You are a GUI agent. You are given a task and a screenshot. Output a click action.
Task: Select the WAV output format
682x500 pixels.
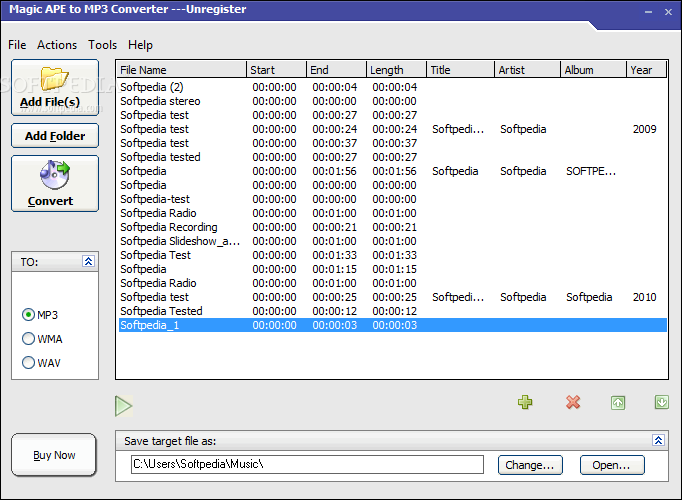coord(41,363)
